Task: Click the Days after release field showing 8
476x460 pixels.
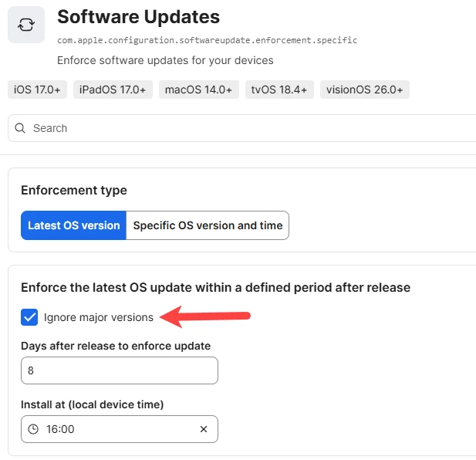Action: click(120, 370)
